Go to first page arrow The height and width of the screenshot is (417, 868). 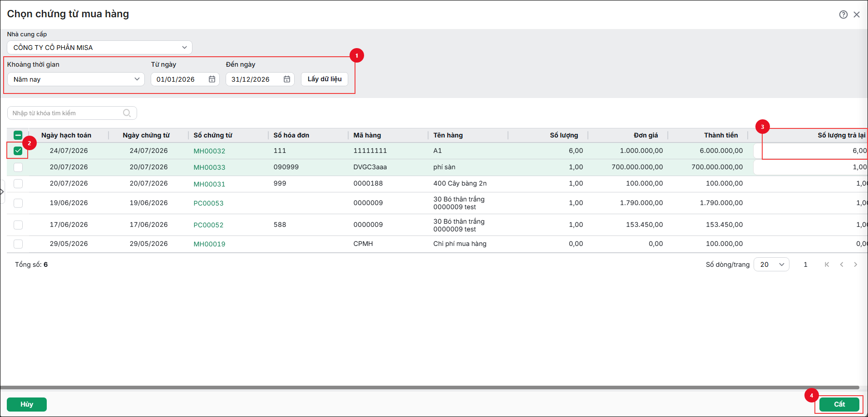[x=827, y=265]
